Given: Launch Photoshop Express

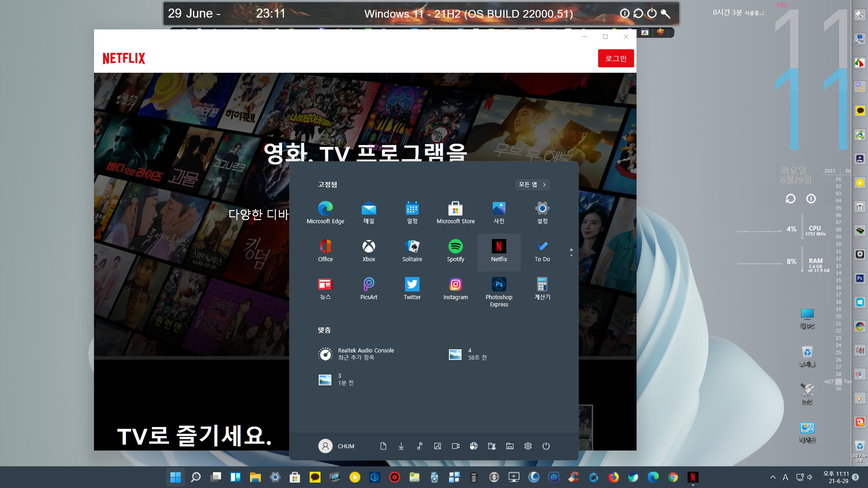Looking at the screenshot, I should pyautogui.click(x=499, y=291).
